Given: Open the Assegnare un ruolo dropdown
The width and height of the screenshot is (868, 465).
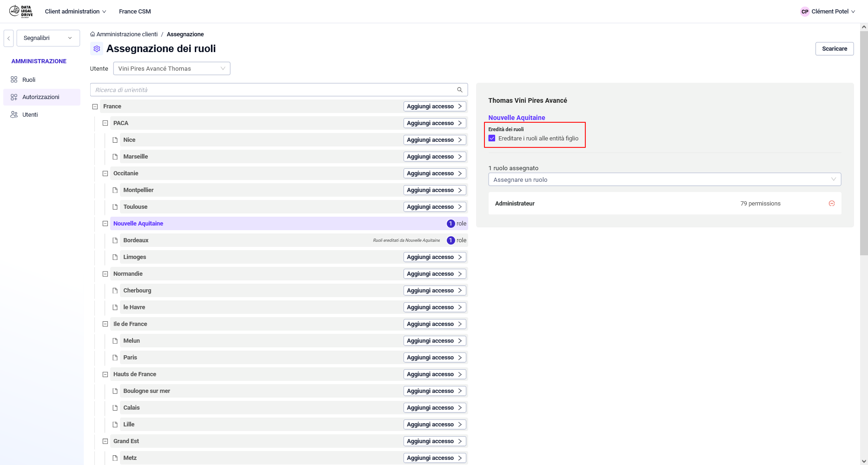Looking at the screenshot, I should 664,179.
